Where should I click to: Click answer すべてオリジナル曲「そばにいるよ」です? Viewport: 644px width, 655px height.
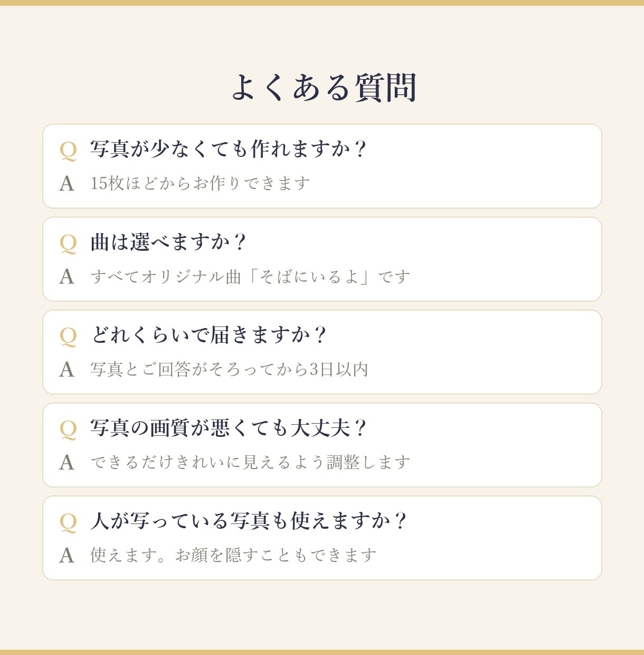(250, 276)
